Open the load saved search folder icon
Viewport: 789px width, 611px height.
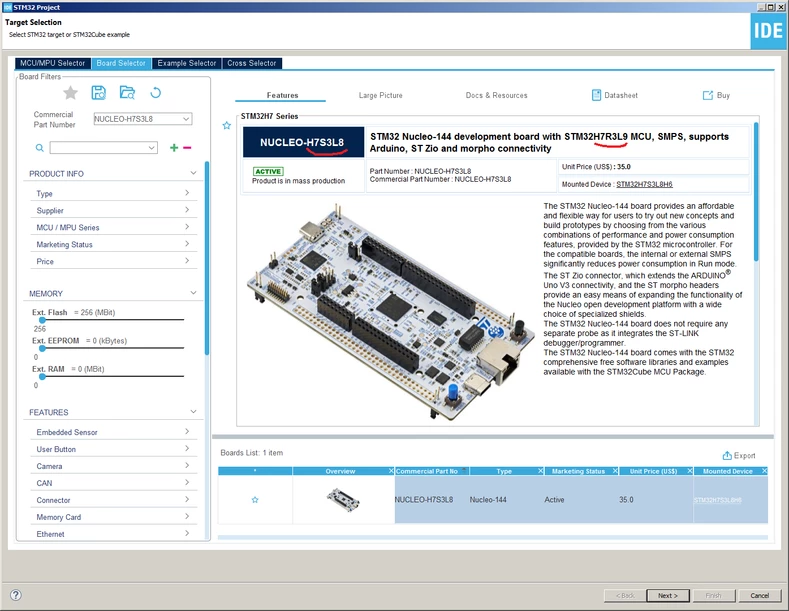pos(127,93)
